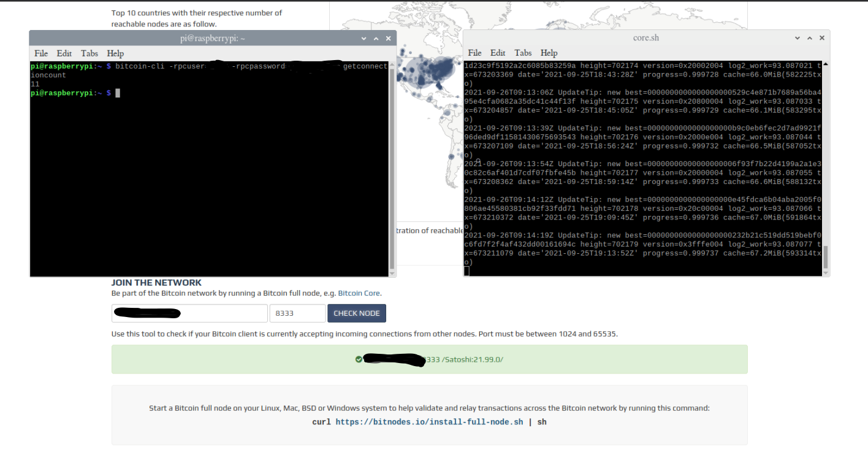The width and height of the screenshot is (868, 455).
Task: Open File menu in raspberrypi terminal window
Action: [41, 53]
